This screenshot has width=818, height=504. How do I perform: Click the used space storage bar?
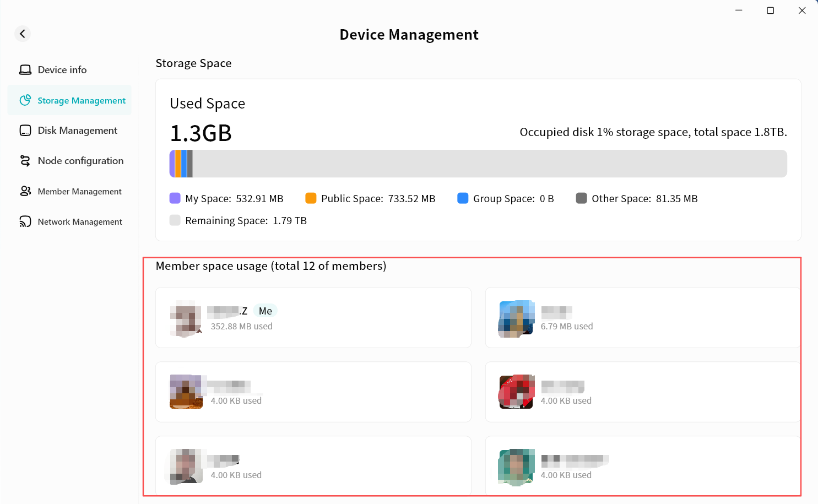point(478,164)
